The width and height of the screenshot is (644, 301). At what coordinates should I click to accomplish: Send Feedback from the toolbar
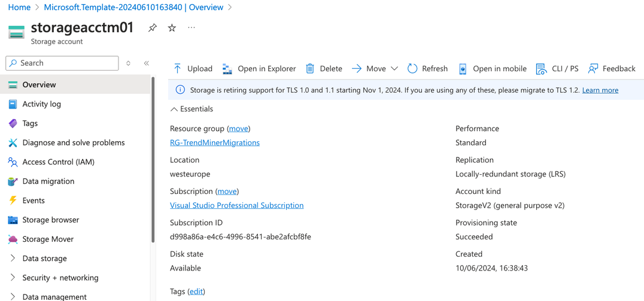612,69
